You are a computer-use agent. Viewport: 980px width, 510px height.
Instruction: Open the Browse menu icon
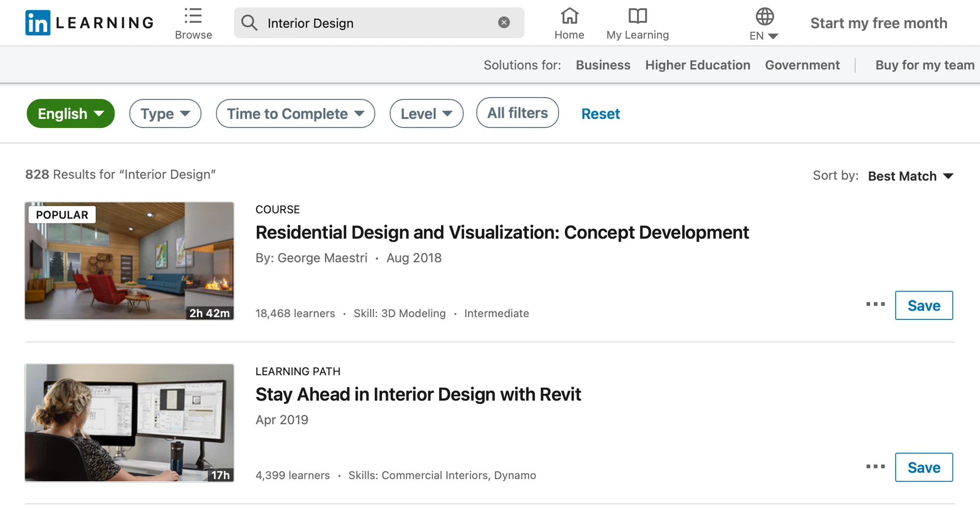point(193,16)
